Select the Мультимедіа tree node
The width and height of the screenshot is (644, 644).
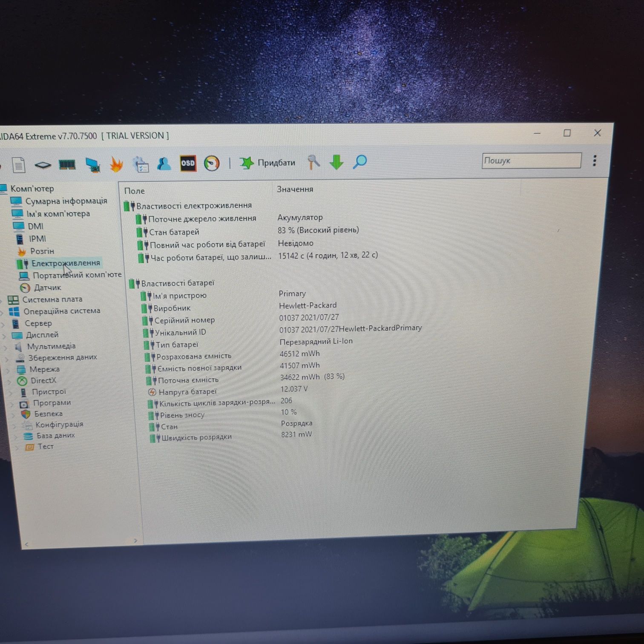point(45,346)
